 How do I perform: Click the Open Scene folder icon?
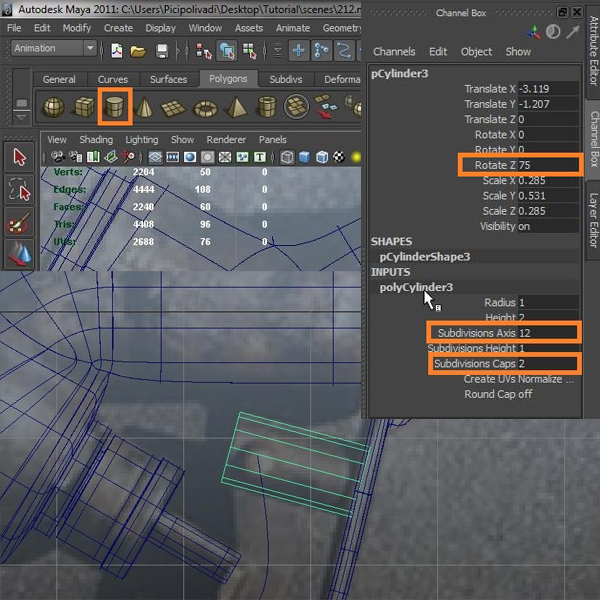pos(138,51)
